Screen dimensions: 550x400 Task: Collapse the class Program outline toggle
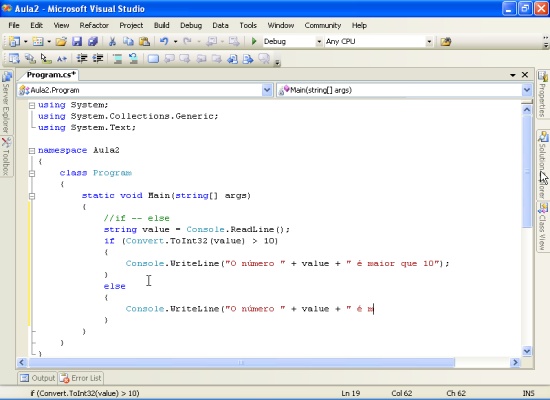[x=32, y=173]
